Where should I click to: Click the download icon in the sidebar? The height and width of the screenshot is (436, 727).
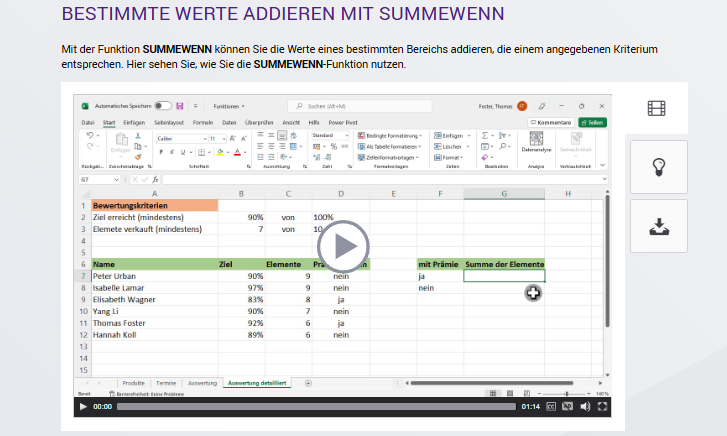pyautogui.click(x=659, y=226)
